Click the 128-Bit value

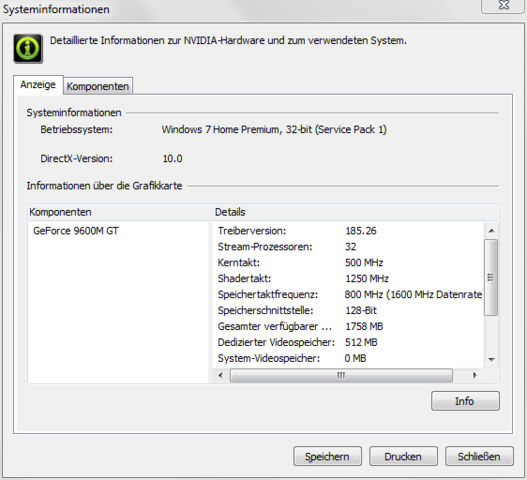coord(361,310)
